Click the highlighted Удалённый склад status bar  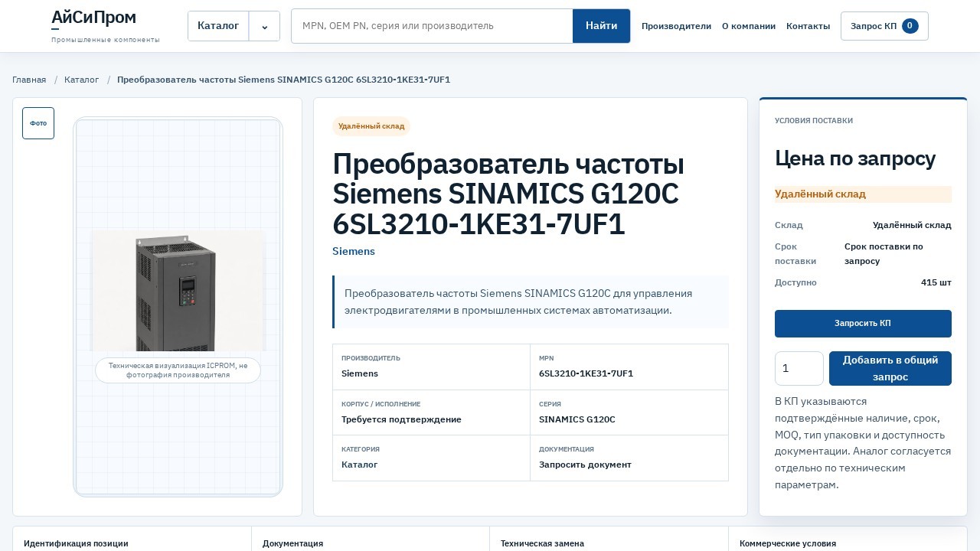863,194
